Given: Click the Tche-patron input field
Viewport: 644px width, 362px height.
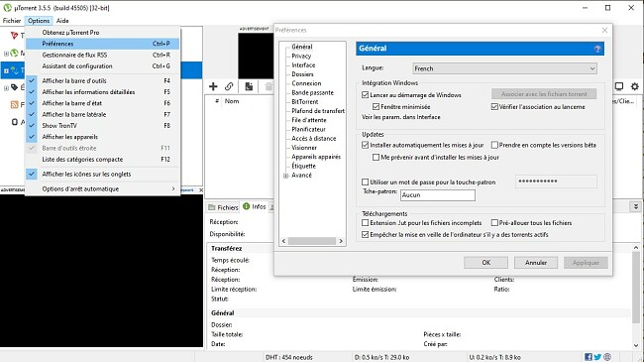Looking at the screenshot, I should tap(438, 195).
